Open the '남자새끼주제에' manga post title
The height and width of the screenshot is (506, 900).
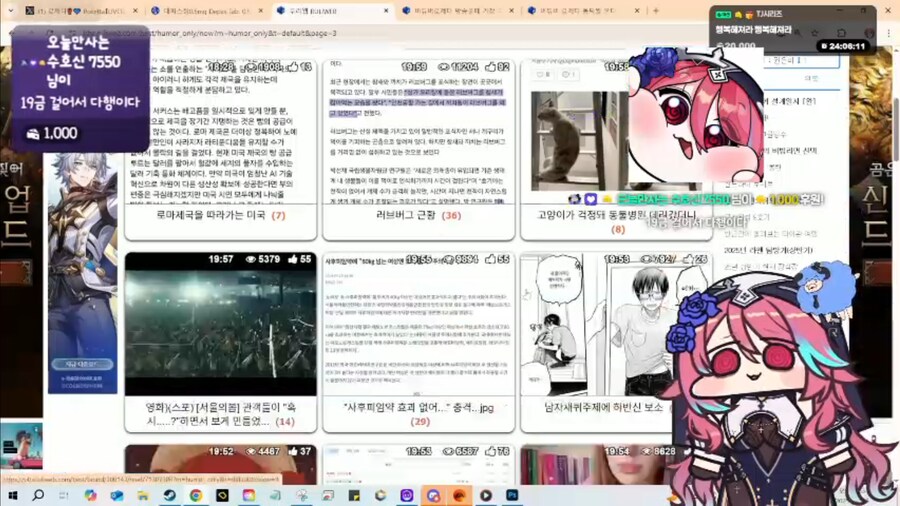(603, 407)
